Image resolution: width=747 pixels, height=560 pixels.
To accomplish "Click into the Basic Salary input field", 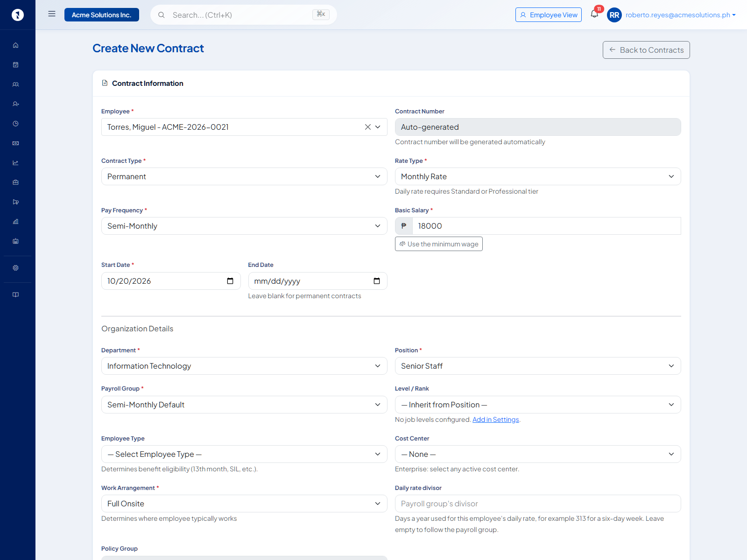I will [x=546, y=226].
